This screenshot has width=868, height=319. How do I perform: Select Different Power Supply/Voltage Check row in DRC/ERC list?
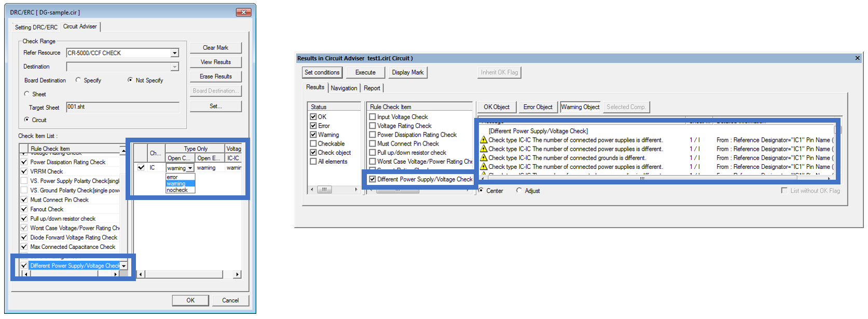[x=74, y=265]
